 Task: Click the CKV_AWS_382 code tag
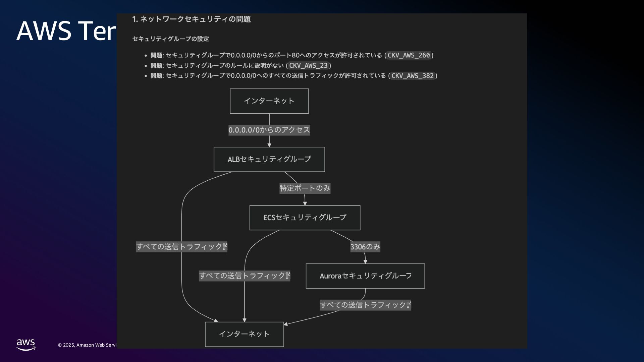point(412,76)
